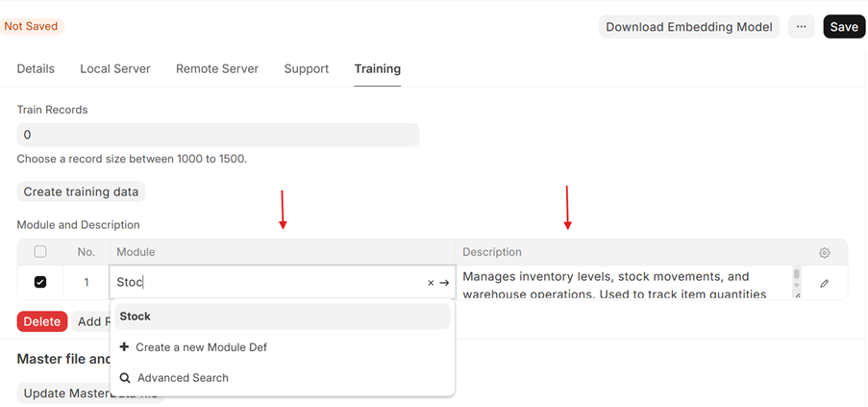
Task: Go to the Remote Server tab
Action: [x=217, y=69]
